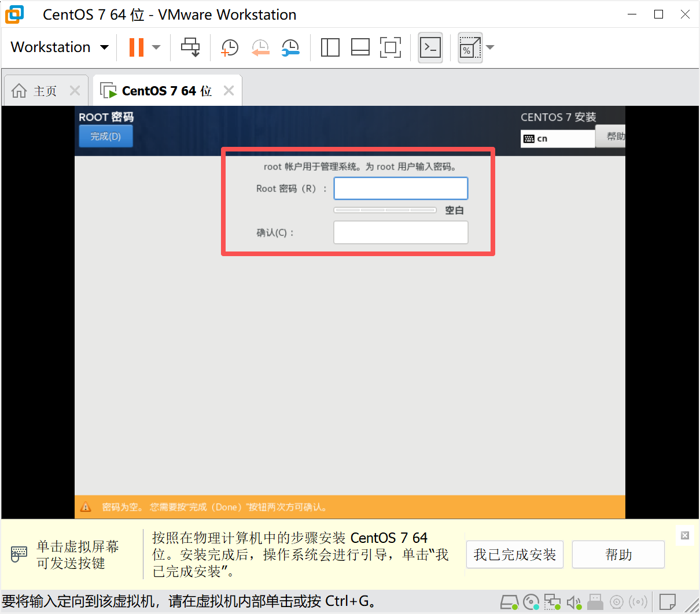Click the stretch guest display icon
The height and width of the screenshot is (614, 700).
[x=470, y=47]
